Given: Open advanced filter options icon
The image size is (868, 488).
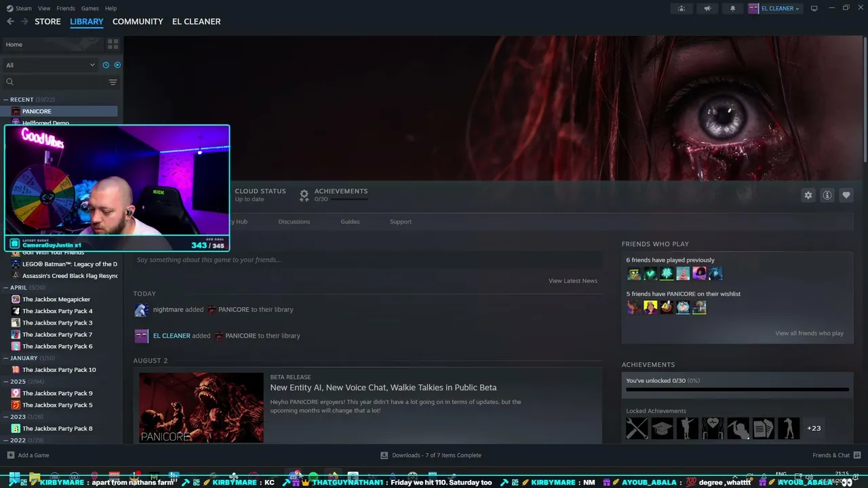Looking at the screenshot, I should [x=113, y=82].
